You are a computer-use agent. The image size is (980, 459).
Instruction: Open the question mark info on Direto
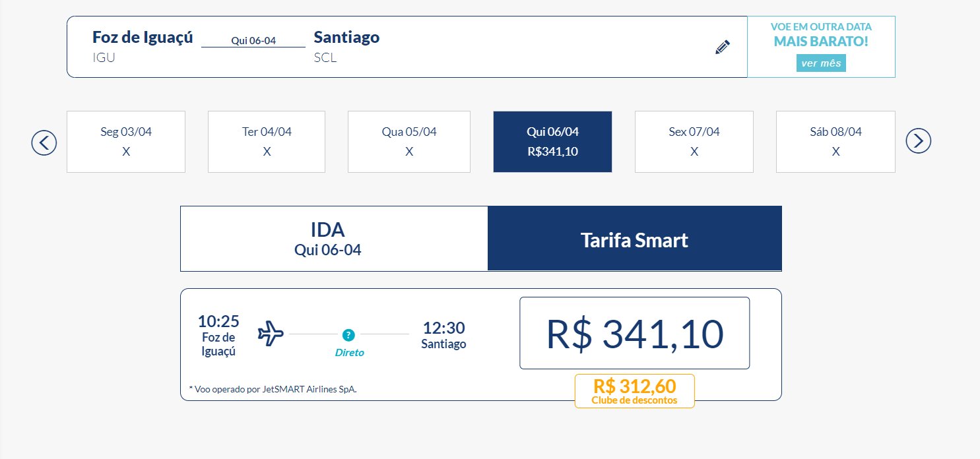(348, 334)
